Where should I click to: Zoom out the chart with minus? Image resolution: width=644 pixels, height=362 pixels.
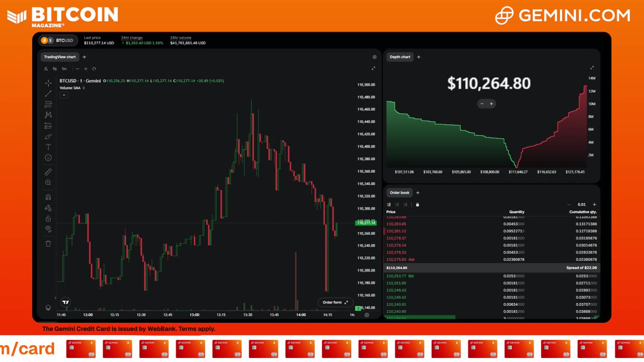77,69
